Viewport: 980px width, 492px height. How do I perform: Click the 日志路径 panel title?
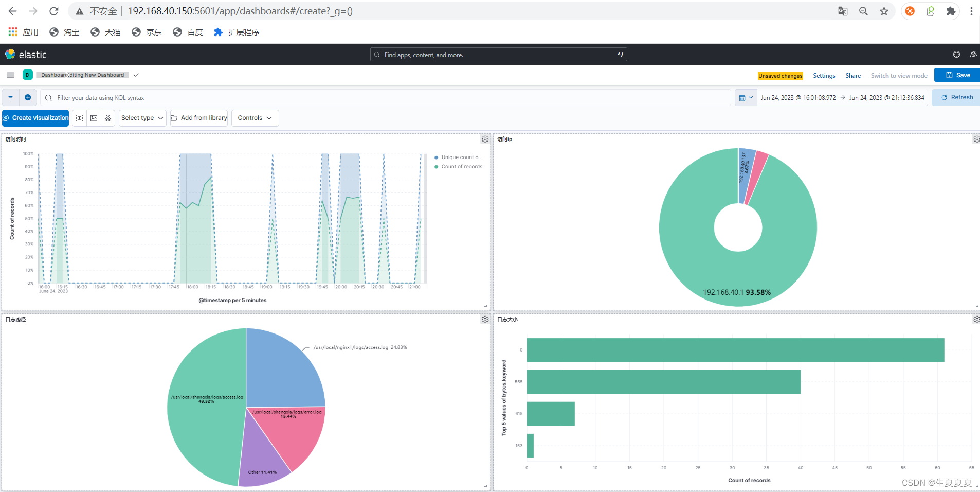(16, 319)
